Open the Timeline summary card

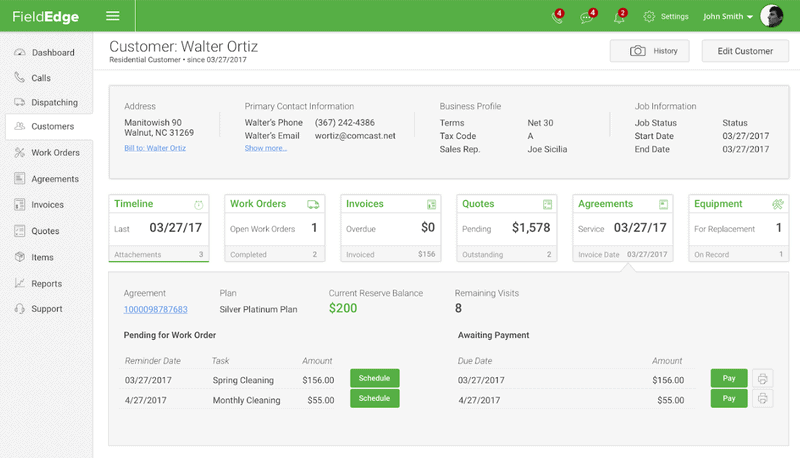159,228
